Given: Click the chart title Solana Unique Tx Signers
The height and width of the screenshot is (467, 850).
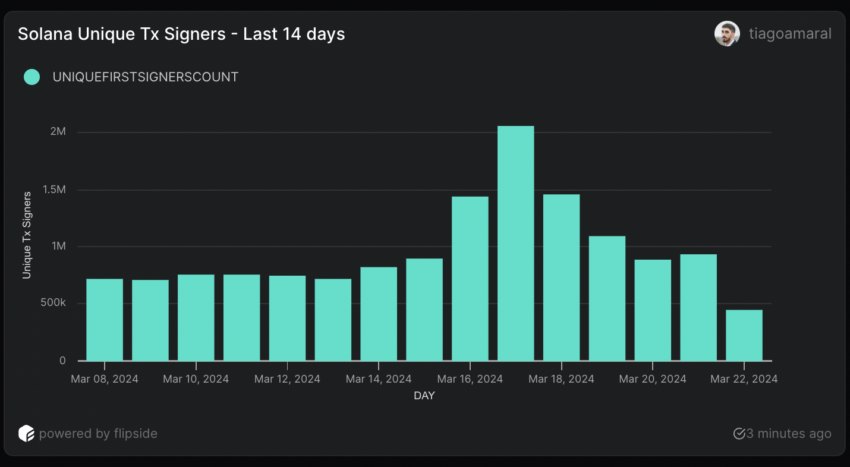Looking at the screenshot, I should point(181,34).
